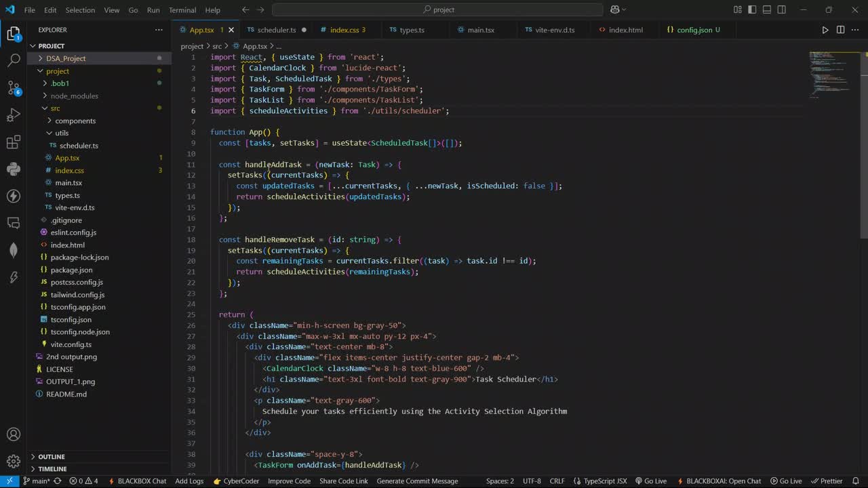The width and height of the screenshot is (868, 488).
Task: Split the editor to the right
Action: (840, 30)
